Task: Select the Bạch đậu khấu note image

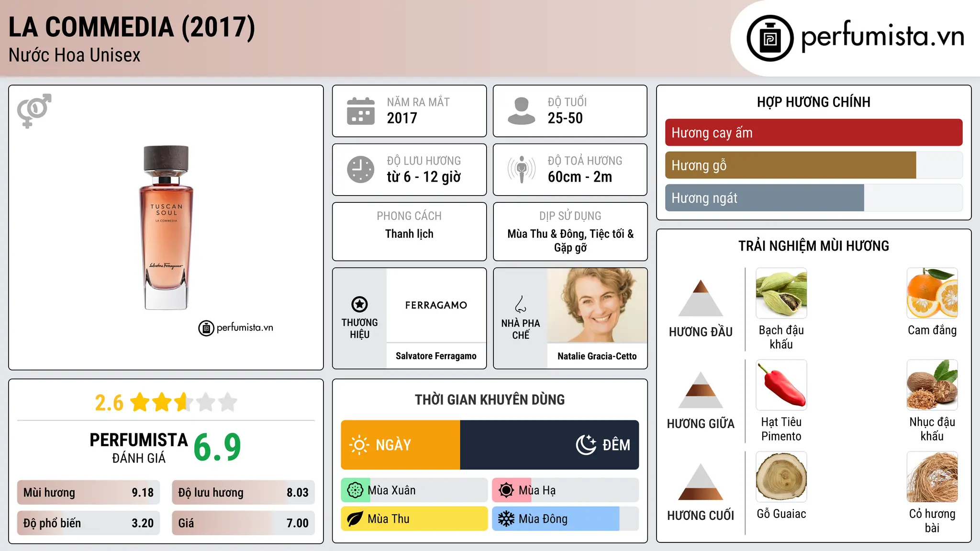Action: (781, 293)
